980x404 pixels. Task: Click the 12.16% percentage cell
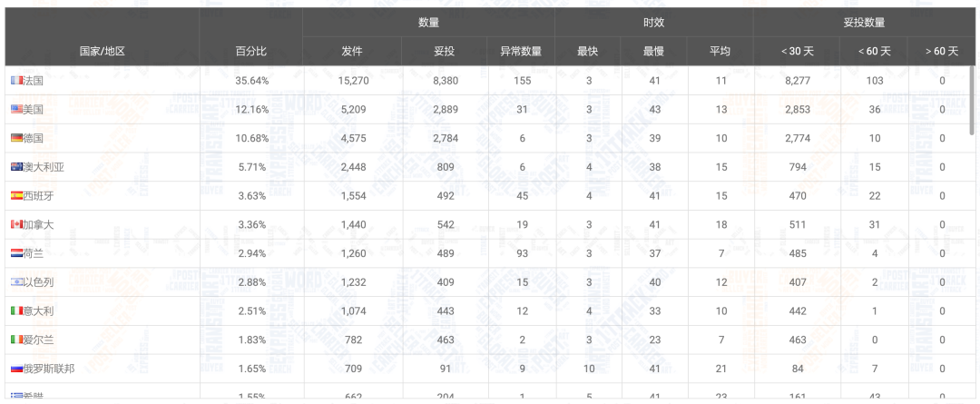[x=252, y=110]
